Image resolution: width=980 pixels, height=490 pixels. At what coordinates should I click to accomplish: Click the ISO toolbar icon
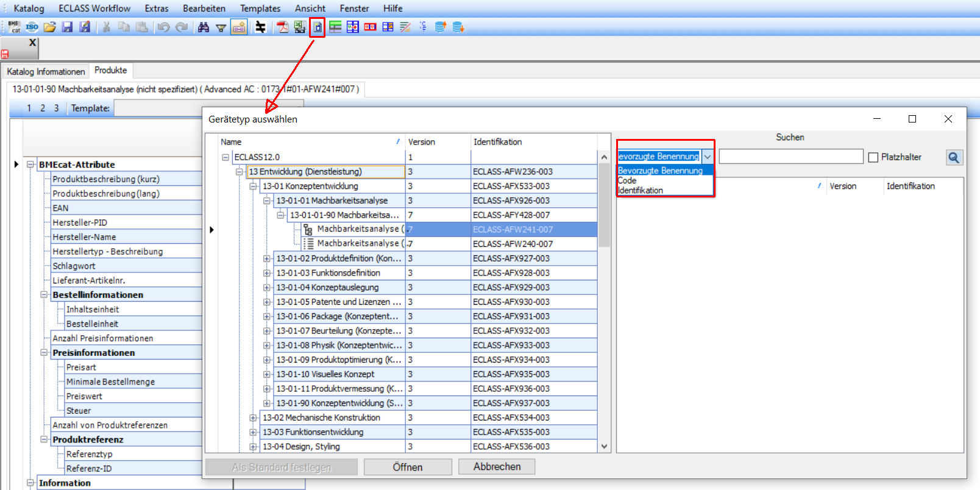32,27
